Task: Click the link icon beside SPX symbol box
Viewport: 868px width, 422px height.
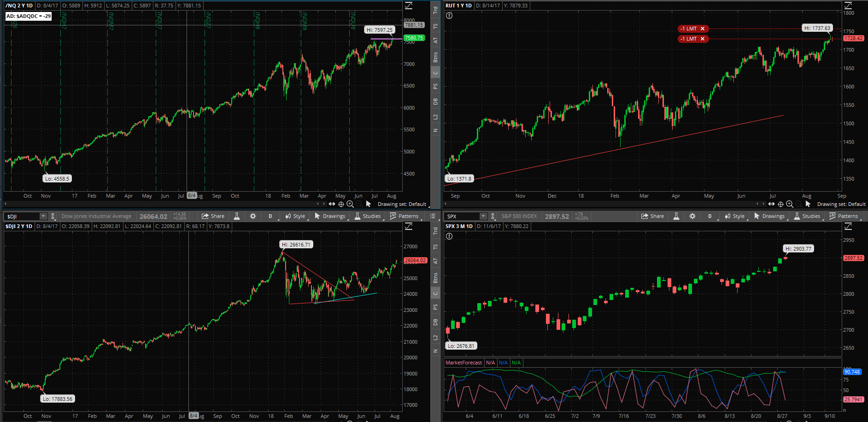Action: pyautogui.click(x=493, y=216)
